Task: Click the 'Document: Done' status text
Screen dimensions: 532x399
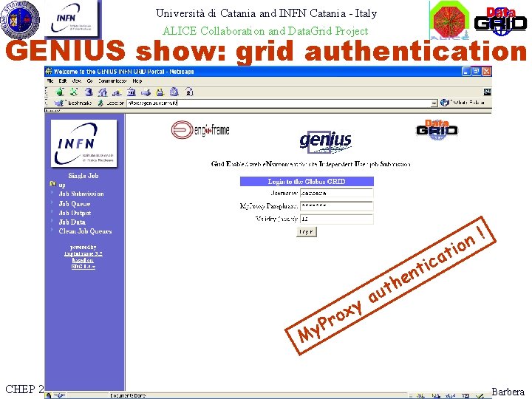Action: (x=128, y=395)
